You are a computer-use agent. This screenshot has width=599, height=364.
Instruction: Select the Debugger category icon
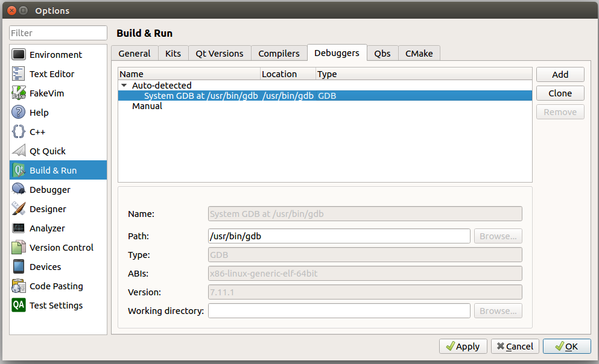[16, 189]
